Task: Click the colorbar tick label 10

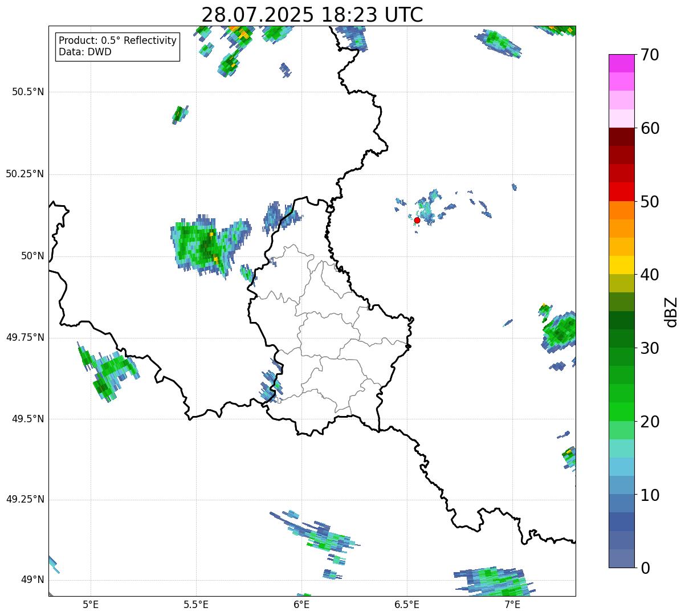Action: click(649, 495)
